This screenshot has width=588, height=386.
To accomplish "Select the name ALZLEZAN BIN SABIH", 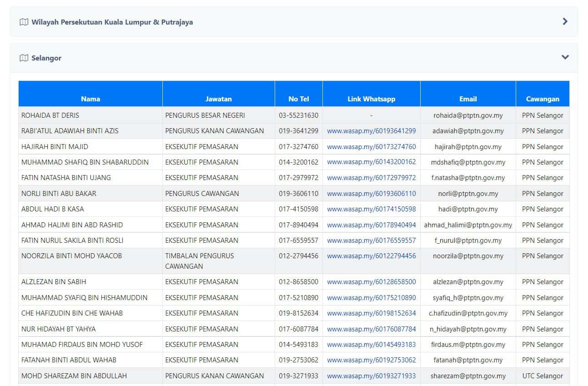I will pyautogui.click(x=54, y=282).
